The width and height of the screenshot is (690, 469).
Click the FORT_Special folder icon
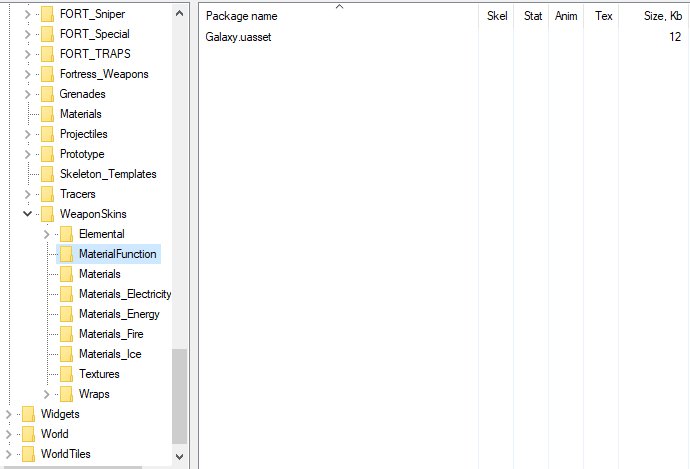click(x=47, y=34)
